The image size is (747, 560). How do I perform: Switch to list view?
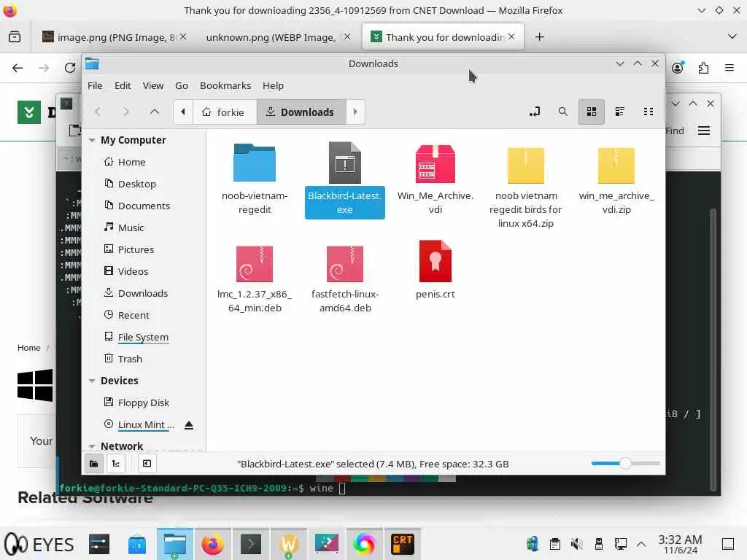(620, 112)
